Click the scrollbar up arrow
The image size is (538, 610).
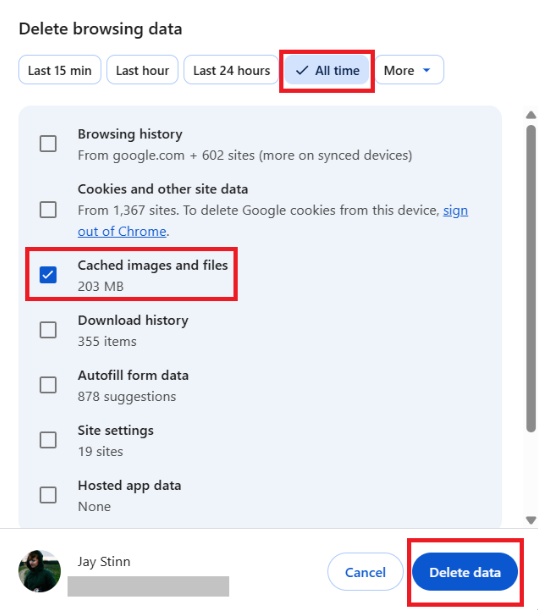pyautogui.click(x=531, y=115)
